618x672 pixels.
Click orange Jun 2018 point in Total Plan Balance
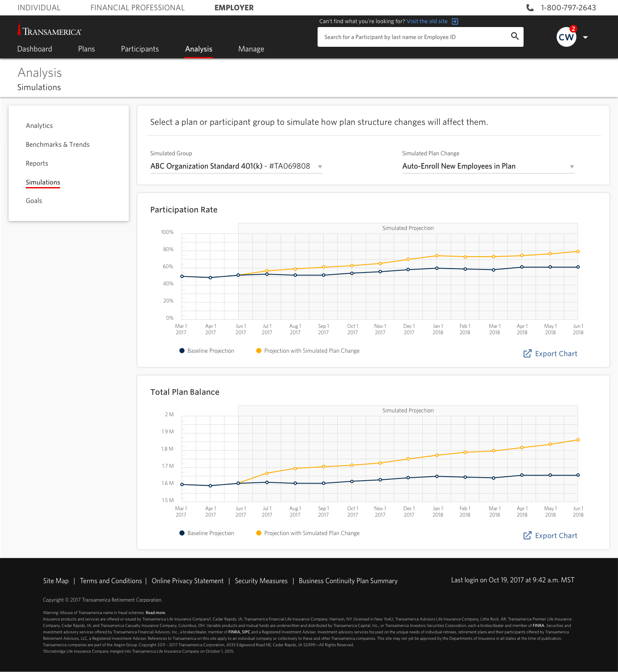pos(578,440)
